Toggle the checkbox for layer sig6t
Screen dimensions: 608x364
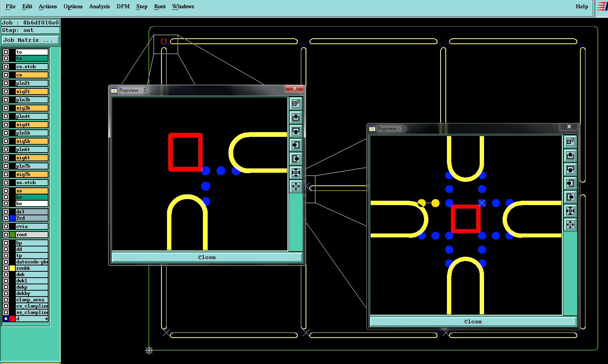click(x=6, y=158)
